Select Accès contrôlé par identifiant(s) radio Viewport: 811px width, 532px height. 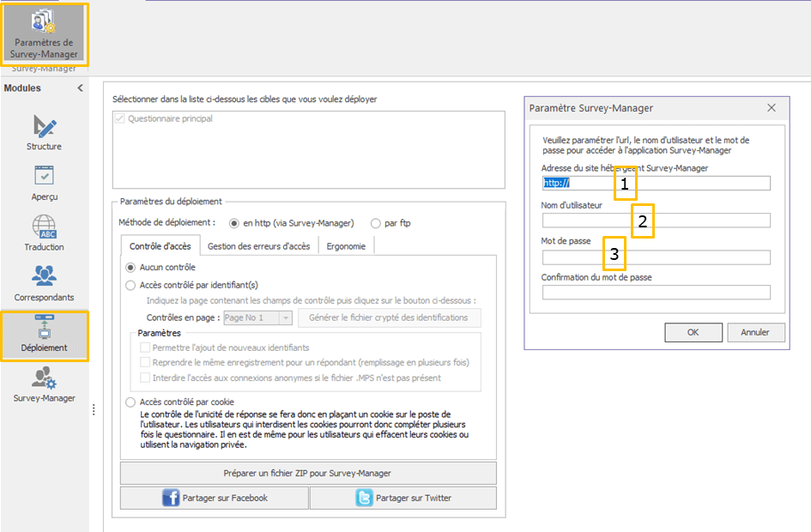click(x=130, y=285)
